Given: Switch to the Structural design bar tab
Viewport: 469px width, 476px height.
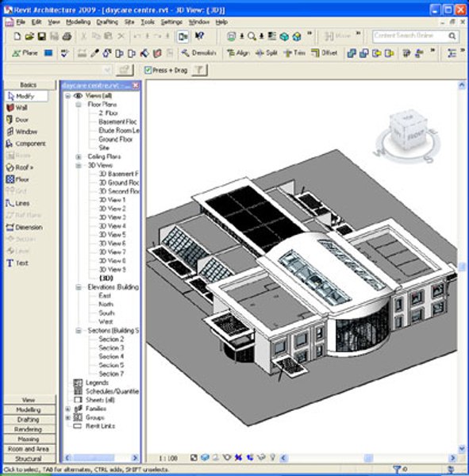Looking at the screenshot, I should (x=29, y=459).
